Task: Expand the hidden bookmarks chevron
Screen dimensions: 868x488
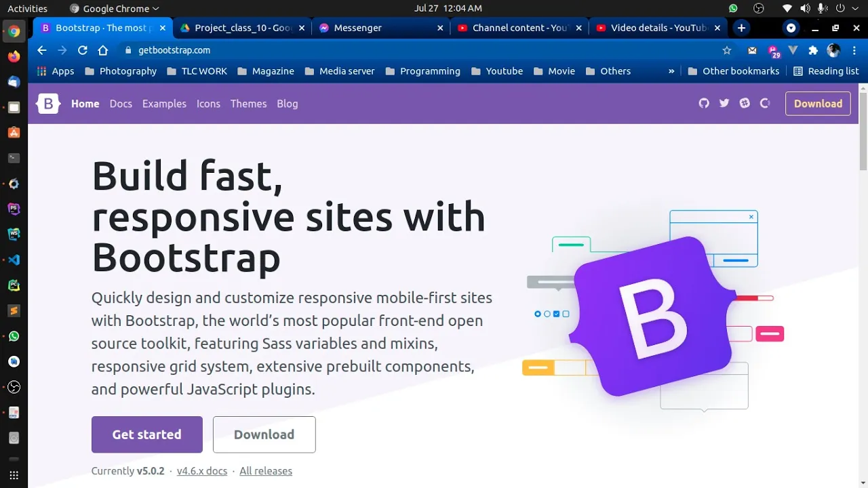Action: pos(671,71)
